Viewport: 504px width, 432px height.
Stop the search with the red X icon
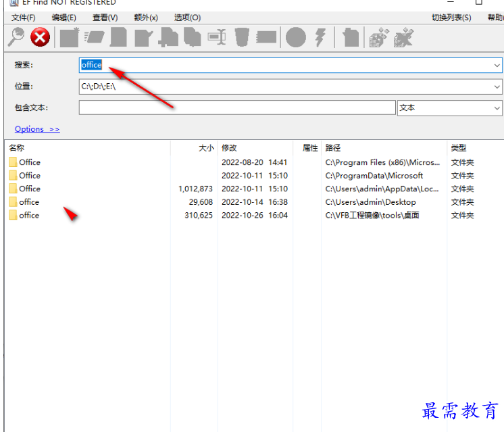click(x=40, y=37)
